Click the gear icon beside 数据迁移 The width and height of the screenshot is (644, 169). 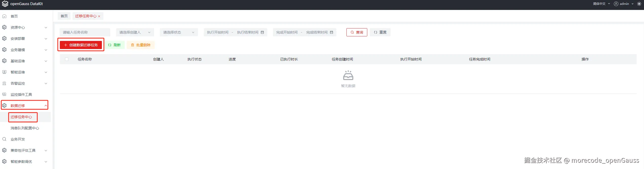(4, 105)
